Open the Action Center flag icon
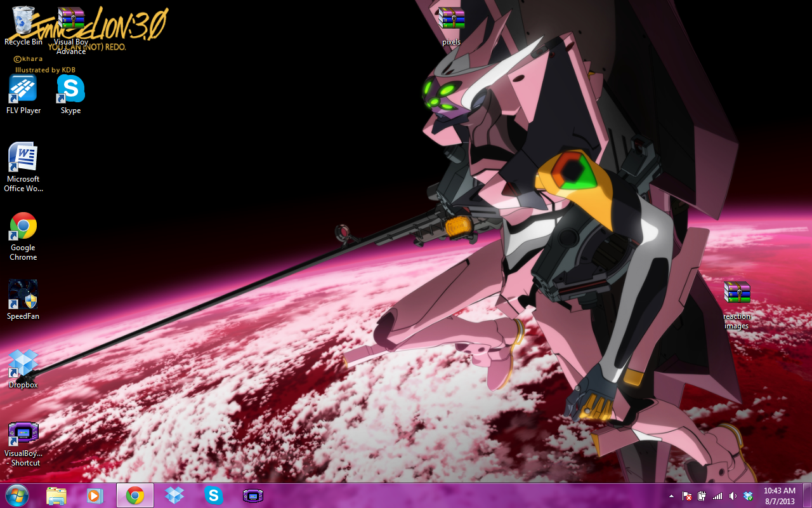The height and width of the screenshot is (508, 812). 687,496
